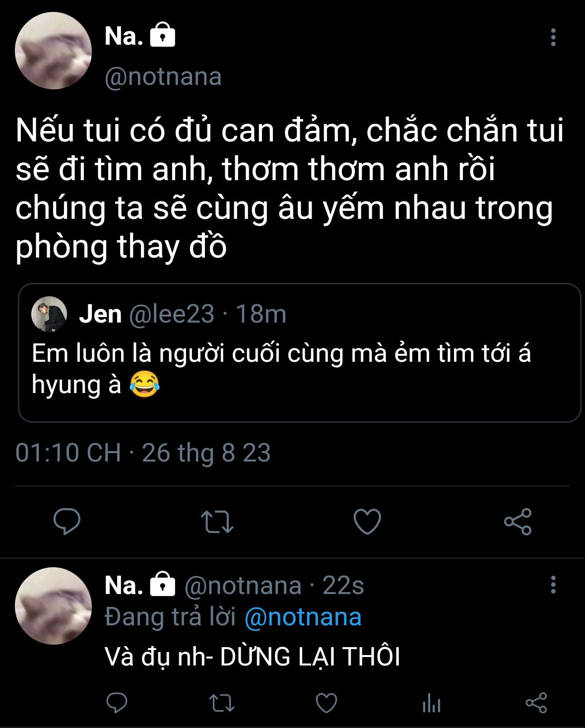
Task: Share the reply tweet
Action: (536, 703)
